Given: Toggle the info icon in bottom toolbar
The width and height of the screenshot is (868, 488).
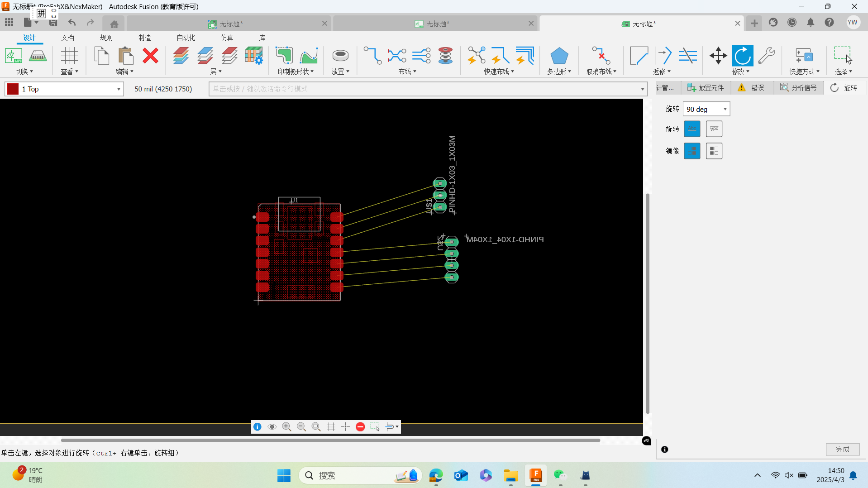Looking at the screenshot, I should click(x=258, y=427).
